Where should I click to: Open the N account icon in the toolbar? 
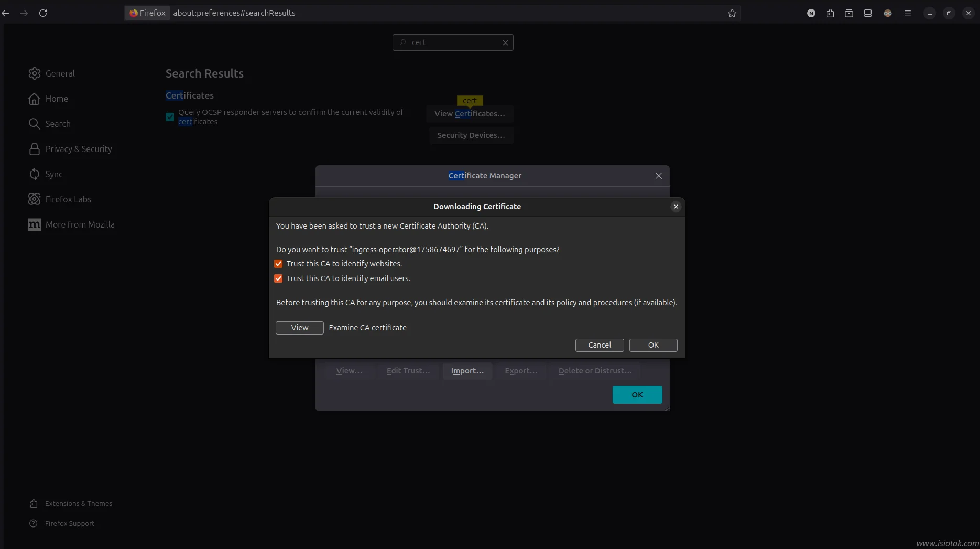811,13
